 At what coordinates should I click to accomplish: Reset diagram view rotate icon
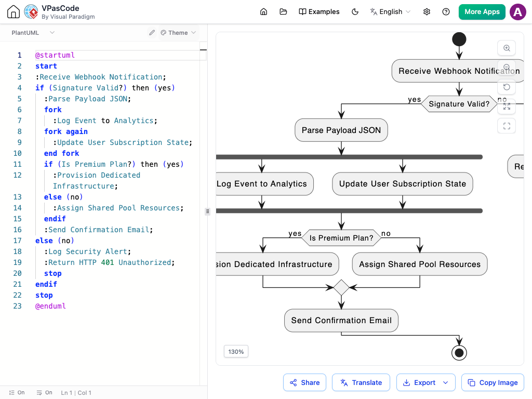click(507, 87)
